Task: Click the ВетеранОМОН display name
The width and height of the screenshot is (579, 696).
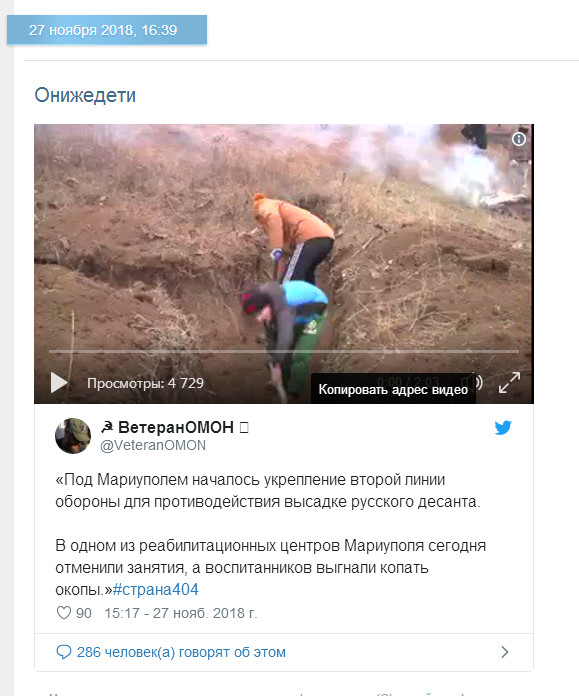Action: tap(175, 427)
